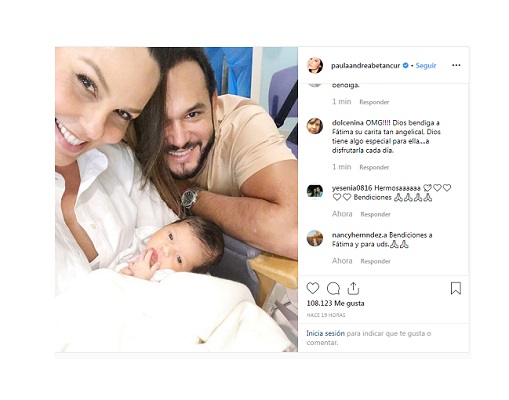Save the post with the bookmark icon
This screenshot has height=400, width=509.
coord(456,288)
